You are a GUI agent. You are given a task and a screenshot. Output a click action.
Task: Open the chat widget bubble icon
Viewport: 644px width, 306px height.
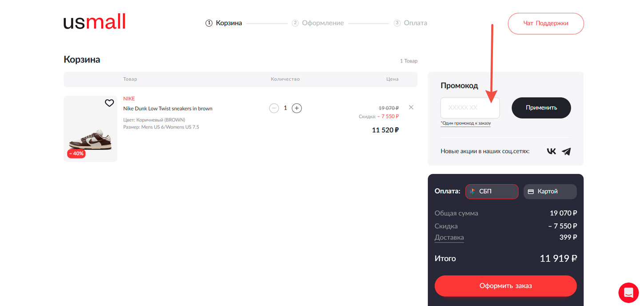[628, 293]
